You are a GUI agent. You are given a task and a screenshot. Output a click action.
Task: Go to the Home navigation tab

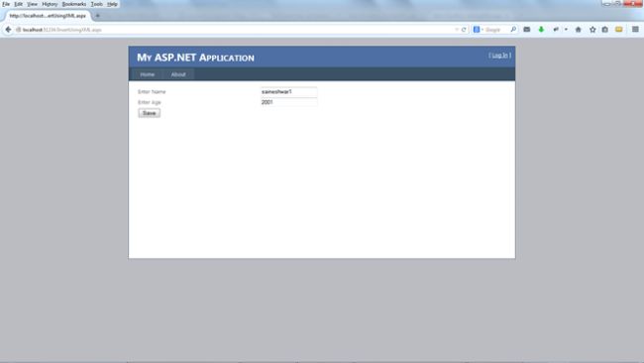click(x=147, y=74)
